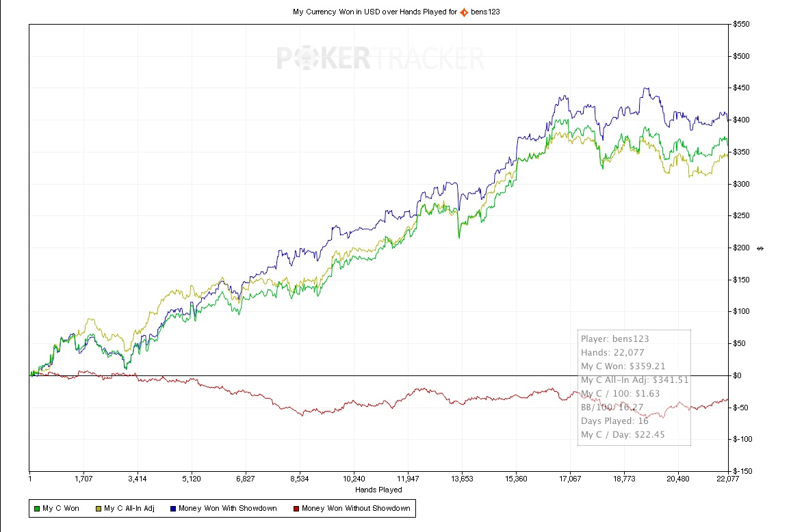The height and width of the screenshot is (532, 791).
Task: Click the $ currency axis symbol at right
Action: tap(760, 248)
